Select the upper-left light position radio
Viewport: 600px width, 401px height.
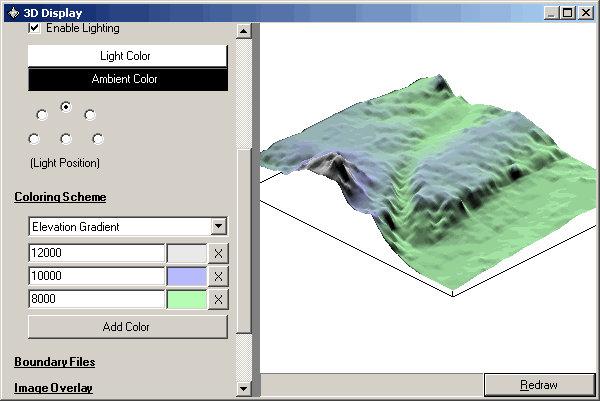point(42,115)
